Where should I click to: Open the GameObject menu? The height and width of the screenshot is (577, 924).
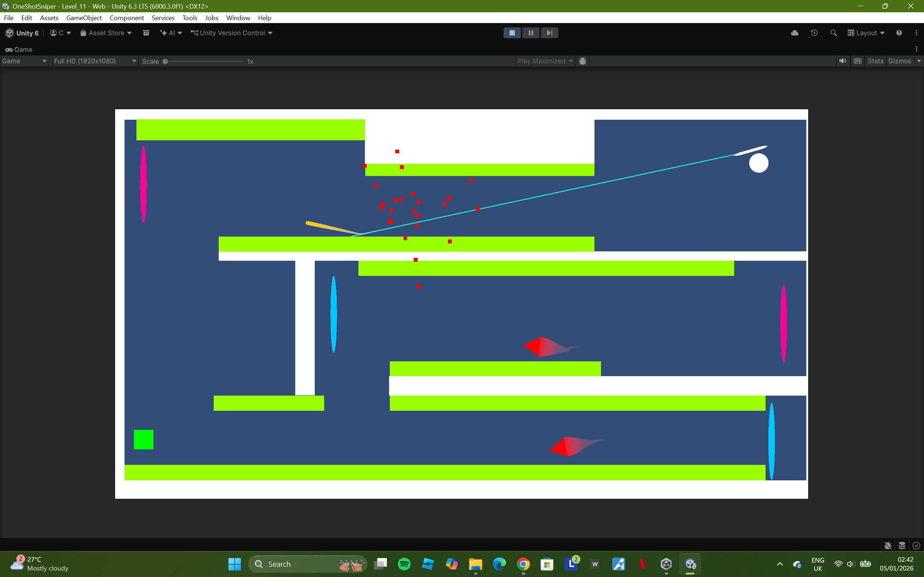coord(84,18)
